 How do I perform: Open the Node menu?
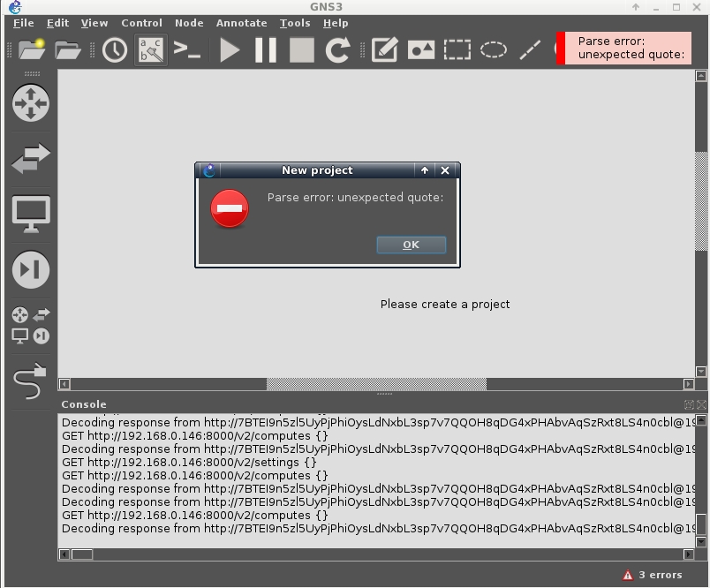[189, 23]
